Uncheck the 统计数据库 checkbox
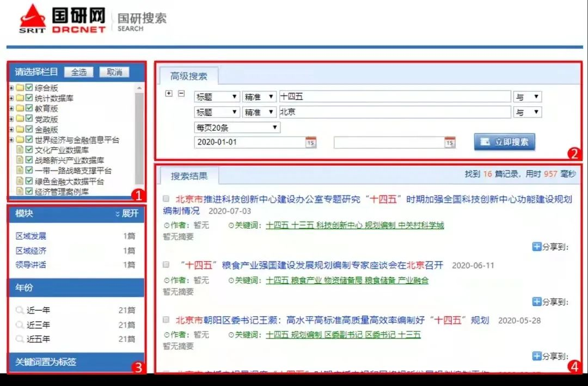588x386 pixels. 29,98
